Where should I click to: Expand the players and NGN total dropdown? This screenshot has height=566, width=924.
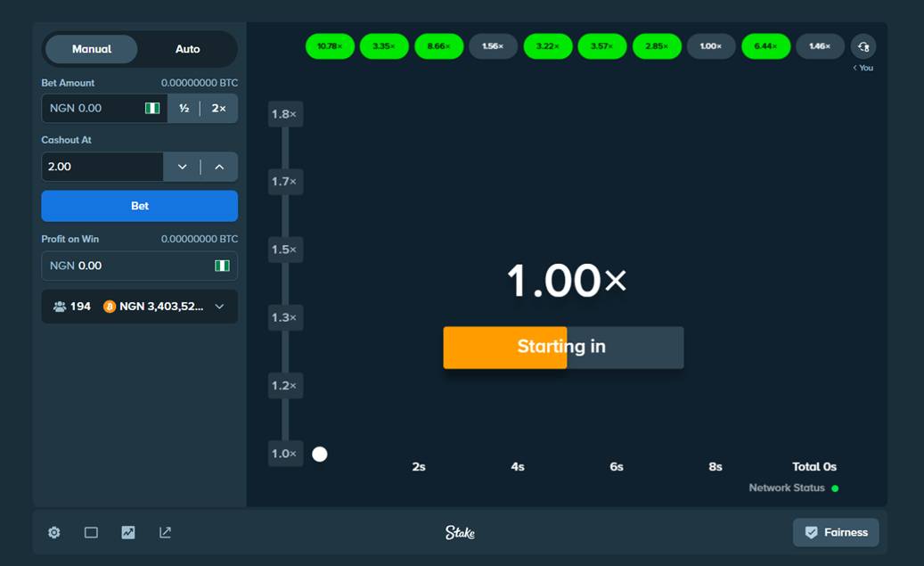[x=219, y=307]
